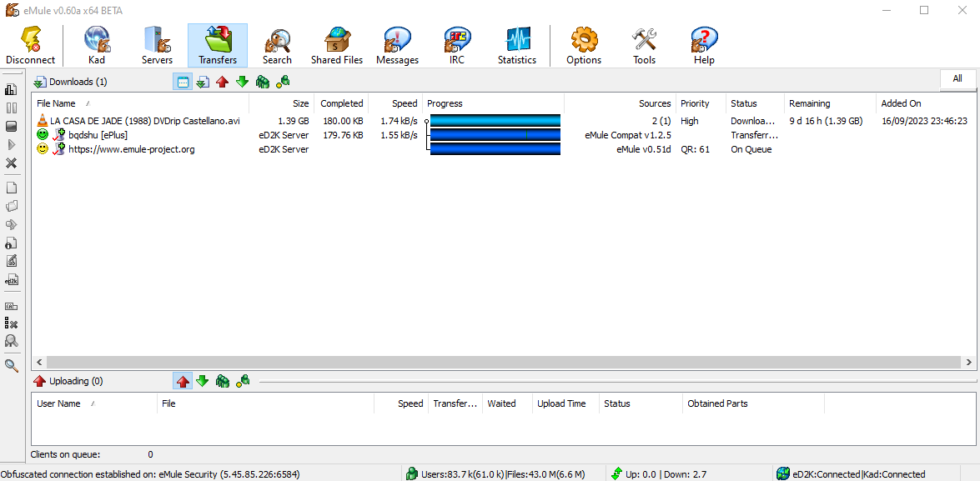Sort uploads by Obtained Parts column
980x481 pixels.
click(754, 403)
